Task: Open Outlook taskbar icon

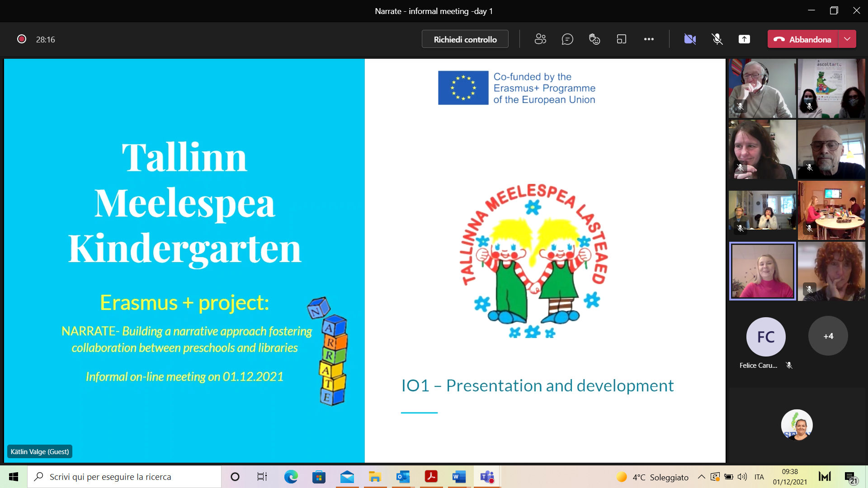Action: point(403,477)
